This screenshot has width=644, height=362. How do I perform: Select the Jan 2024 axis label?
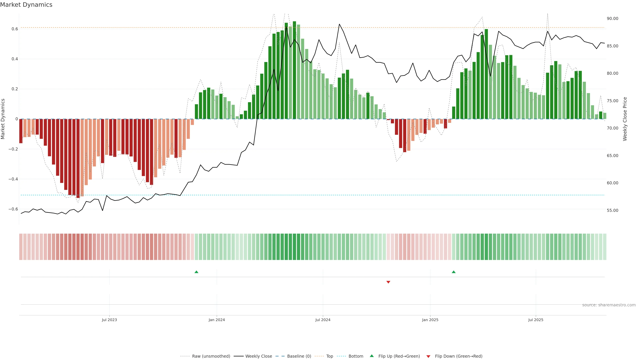217,320
